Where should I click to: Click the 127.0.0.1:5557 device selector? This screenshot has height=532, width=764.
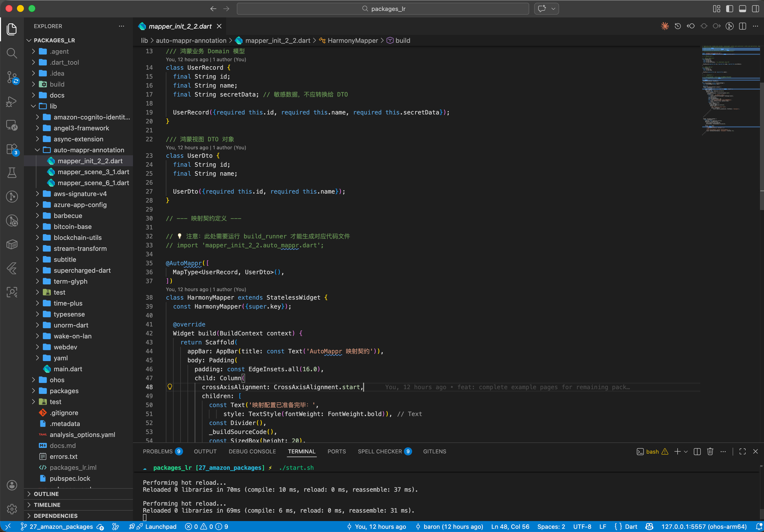[704, 526]
